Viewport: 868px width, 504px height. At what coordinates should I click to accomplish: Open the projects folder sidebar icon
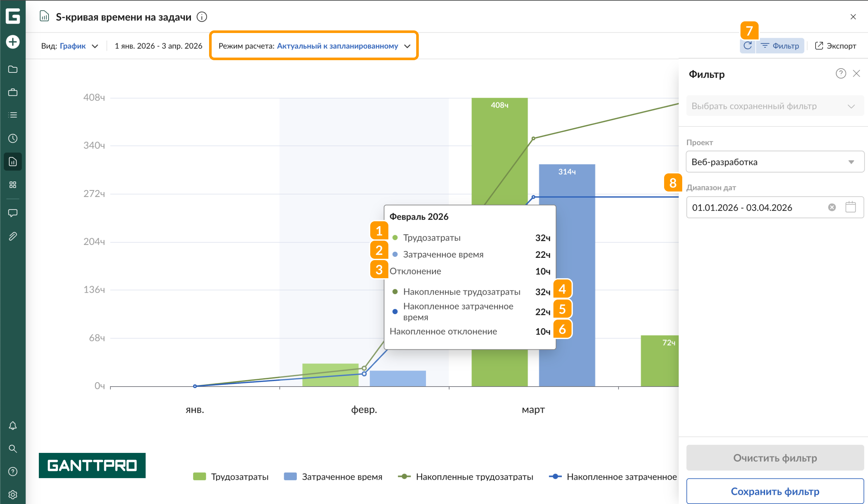(13, 69)
